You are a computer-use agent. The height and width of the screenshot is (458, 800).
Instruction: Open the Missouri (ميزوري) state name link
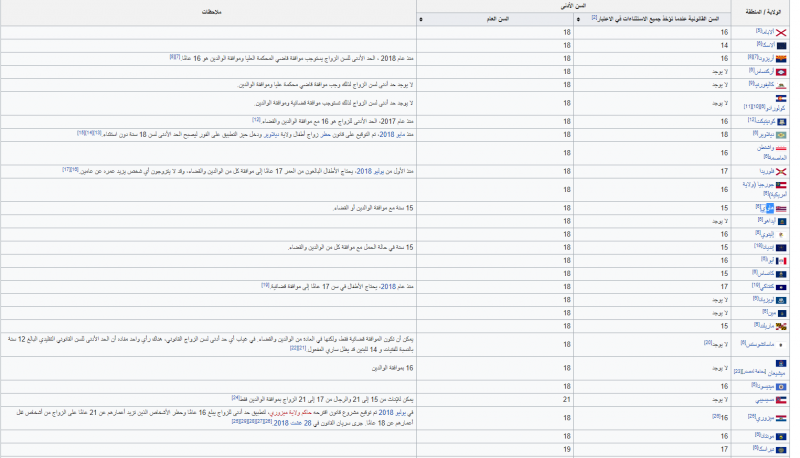tap(765, 418)
